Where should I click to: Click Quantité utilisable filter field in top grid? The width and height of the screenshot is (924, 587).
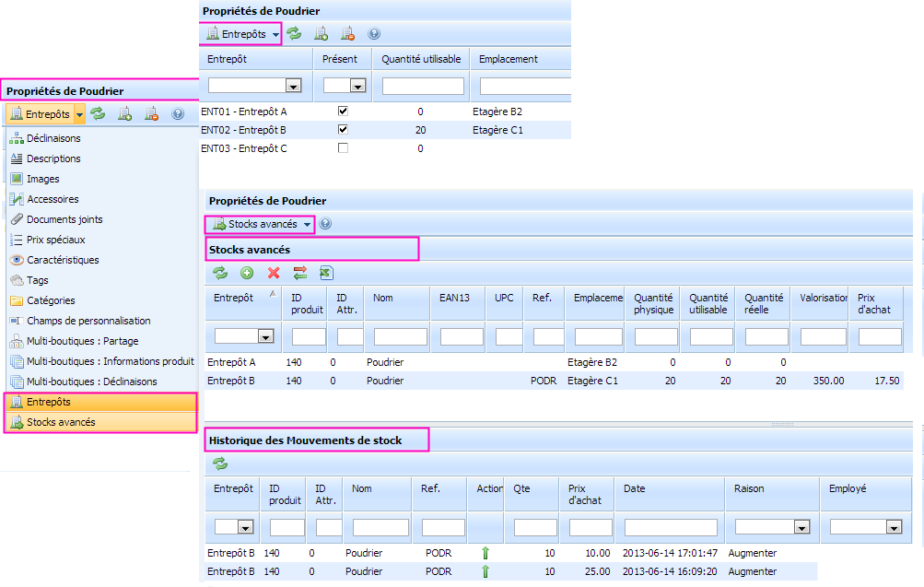[423, 86]
